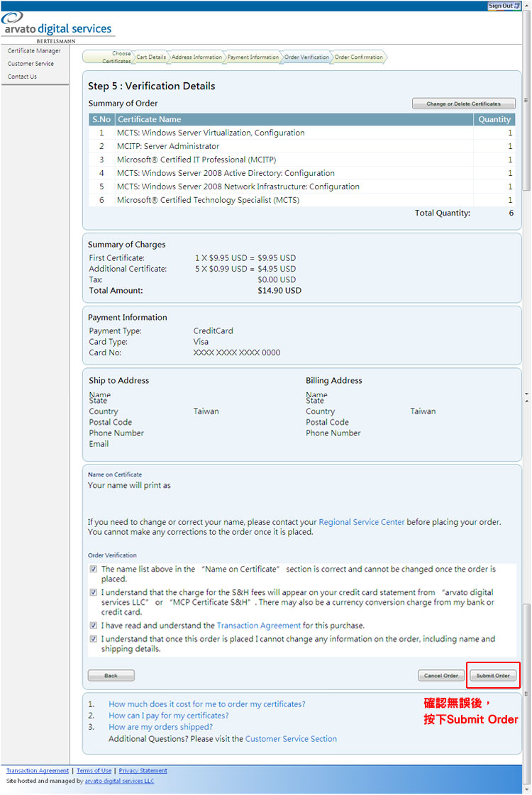Open Certificate Manager in sidebar
The height and width of the screenshot is (795, 532).
click(x=34, y=50)
